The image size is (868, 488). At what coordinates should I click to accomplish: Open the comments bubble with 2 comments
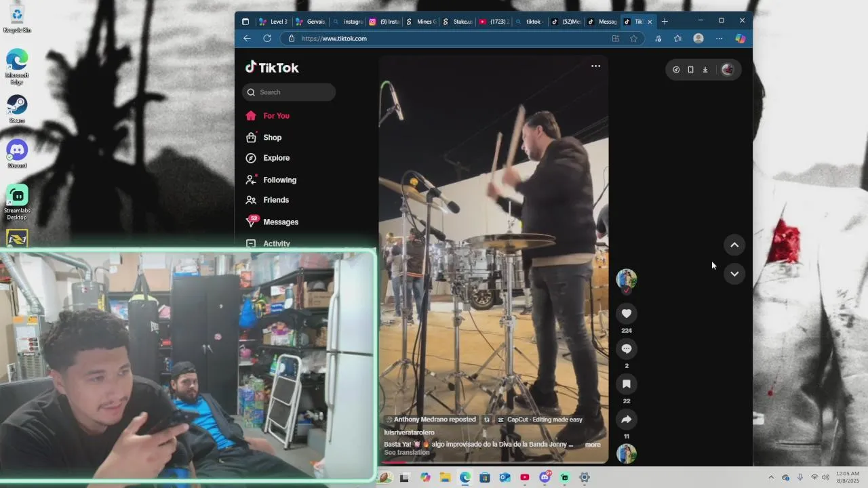[x=627, y=348]
